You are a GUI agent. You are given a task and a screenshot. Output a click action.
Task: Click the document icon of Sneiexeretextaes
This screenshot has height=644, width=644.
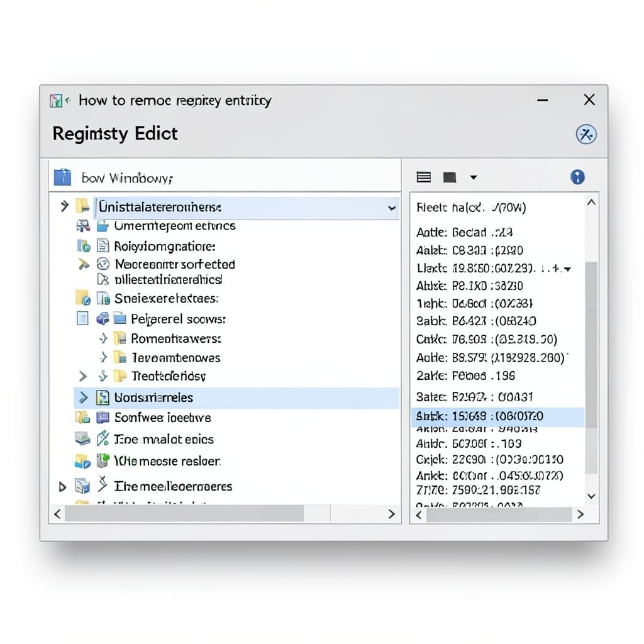[x=103, y=298]
